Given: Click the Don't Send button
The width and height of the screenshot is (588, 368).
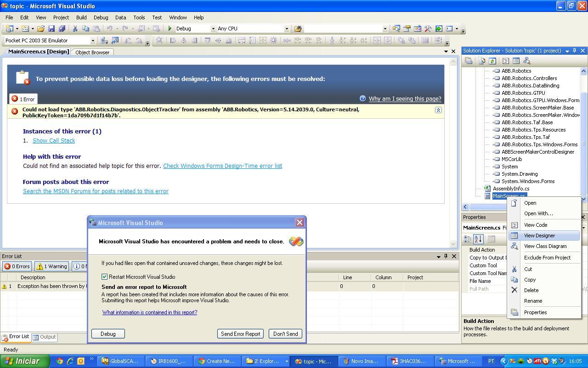Looking at the screenshot, I should [285, 334].
